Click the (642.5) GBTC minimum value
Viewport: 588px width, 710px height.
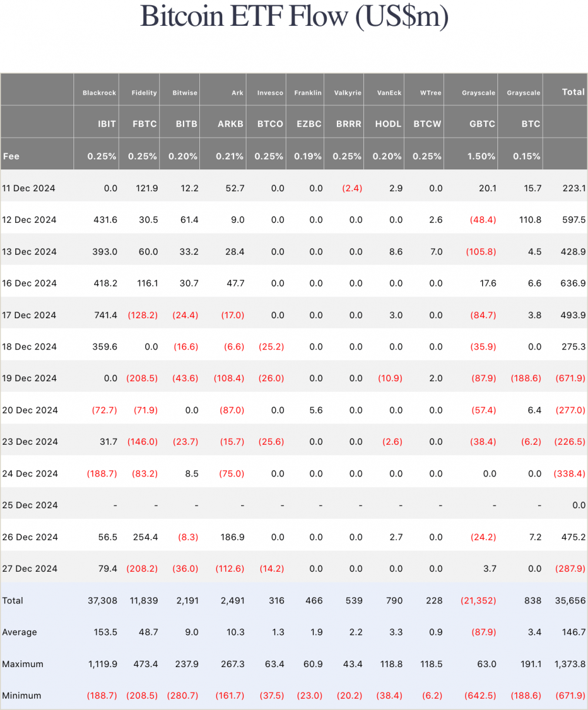pos(480,696)
